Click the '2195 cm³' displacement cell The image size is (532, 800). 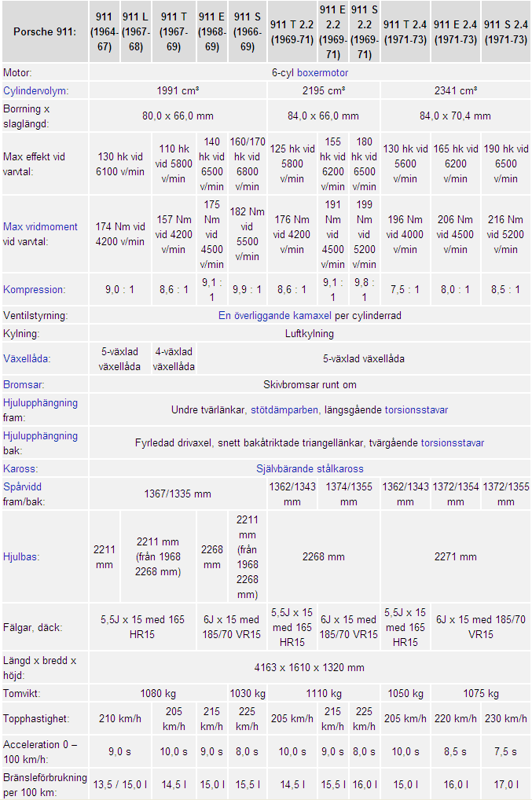[324, 91]
